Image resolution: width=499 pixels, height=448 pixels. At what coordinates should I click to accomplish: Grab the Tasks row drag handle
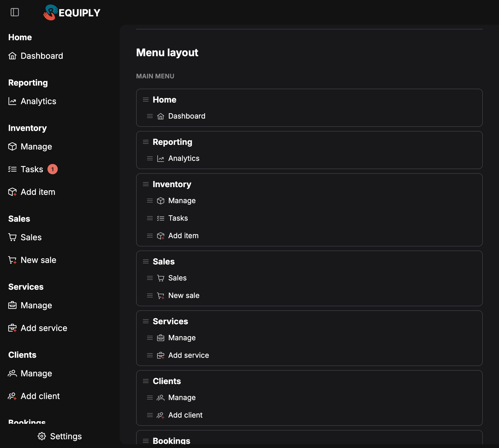[150, 218]
